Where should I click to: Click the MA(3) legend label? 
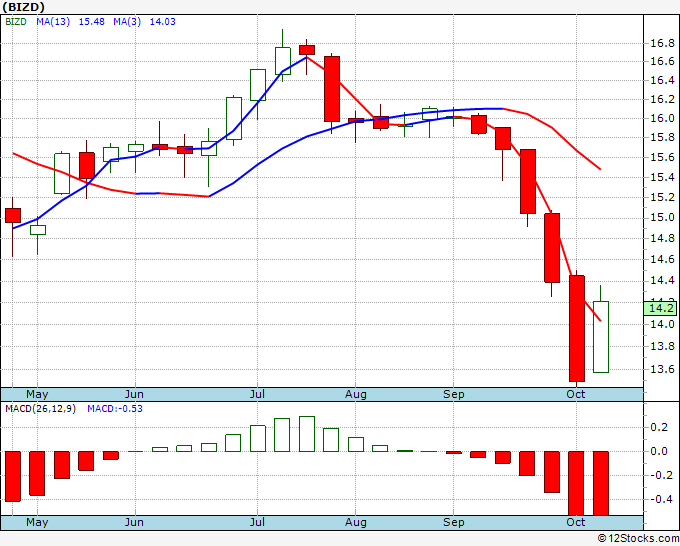click(x=127, y=22)
